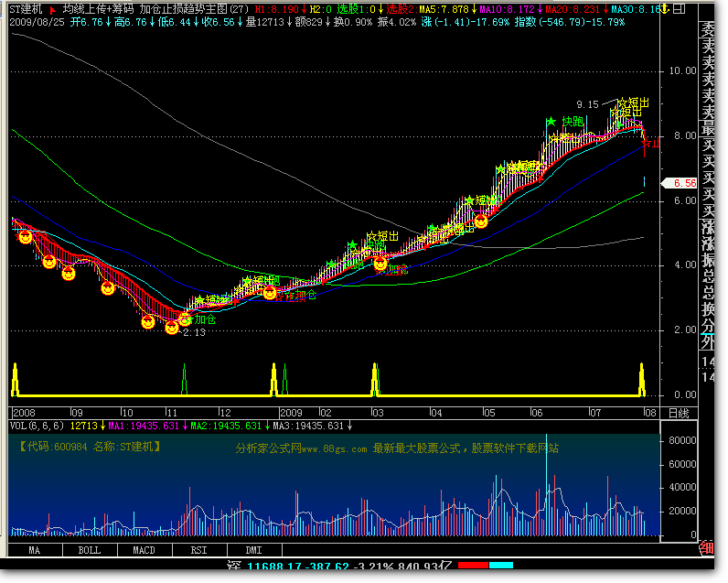
Task: Select the MACD indicator tab
Action: point(144,551)
